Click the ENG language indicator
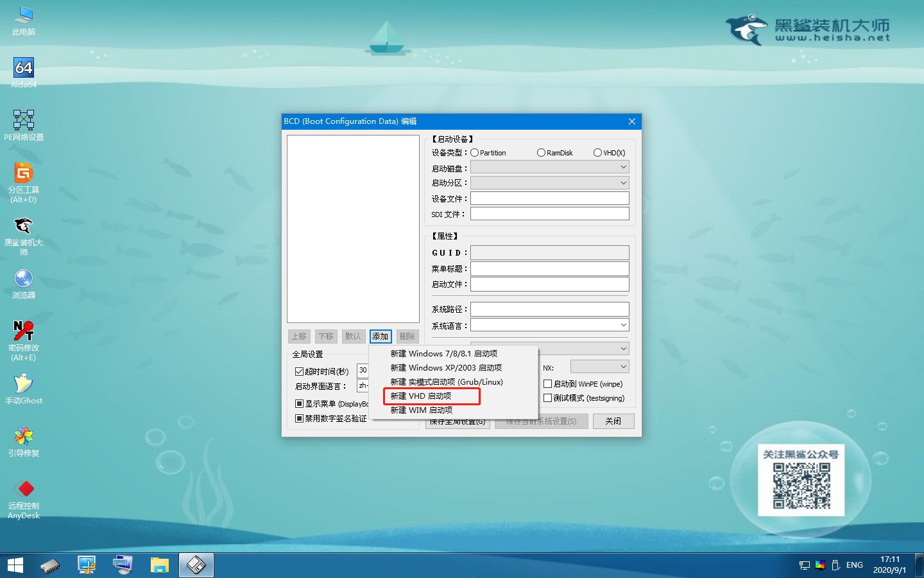This screenshot has height=578, width=924. (855, 565)
